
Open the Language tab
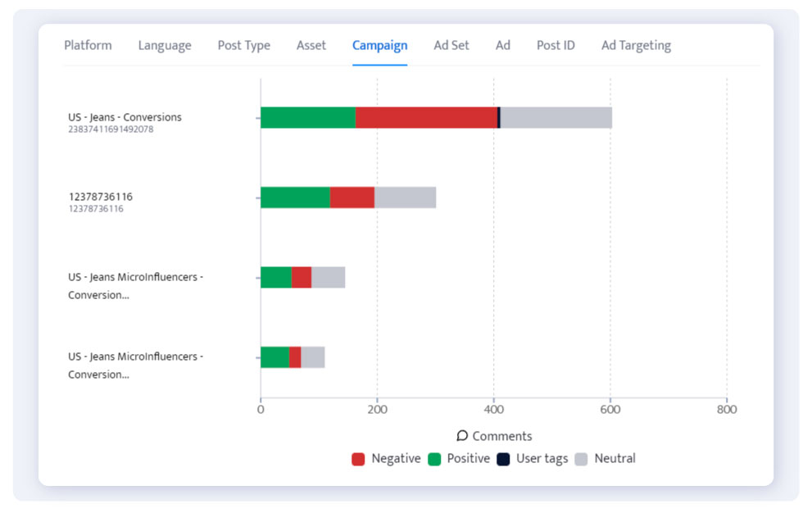(x=164, y=45)
